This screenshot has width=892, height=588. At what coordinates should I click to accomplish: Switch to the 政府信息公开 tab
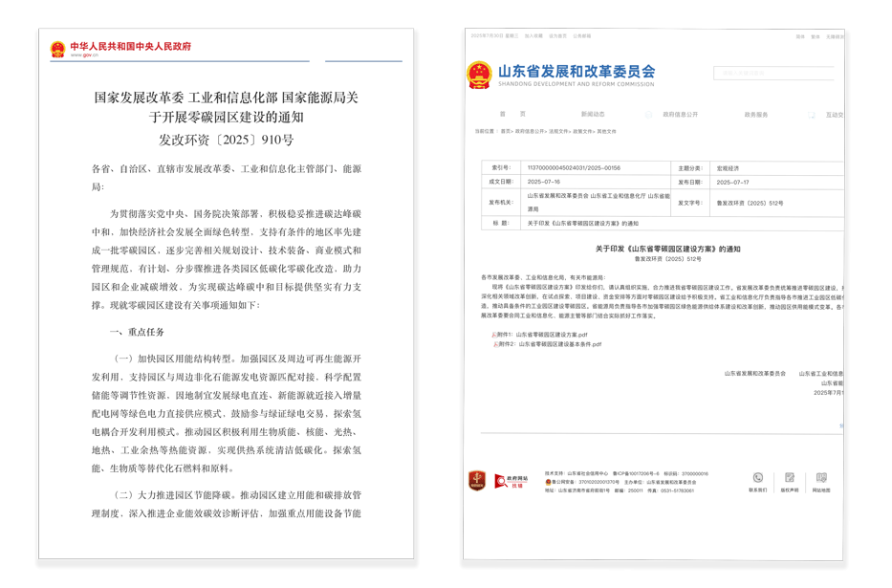pyautogui.click(x=680, y=114)
